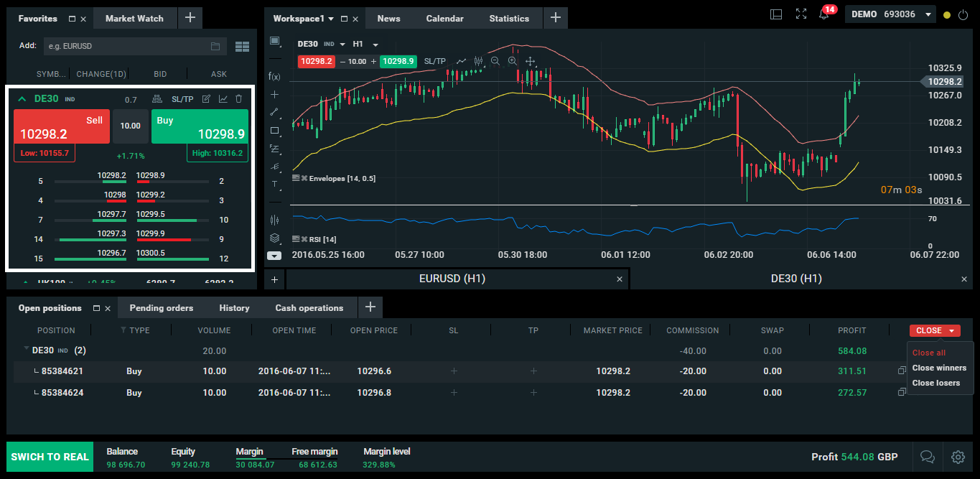
Task: Open the indicators f(x) tool
Action: 274,76
